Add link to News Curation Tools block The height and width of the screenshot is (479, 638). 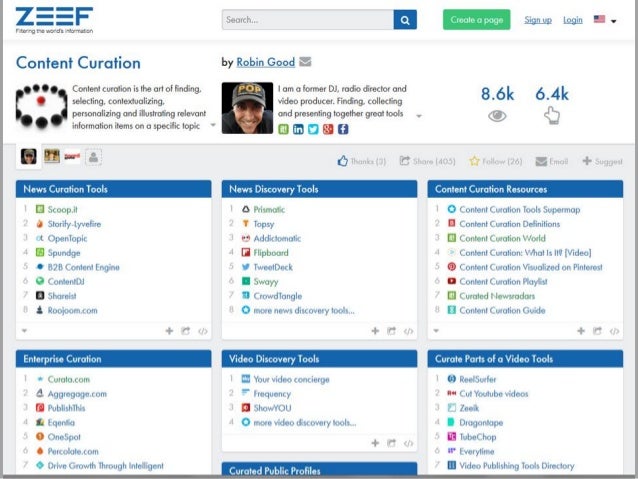coord(169,331)
